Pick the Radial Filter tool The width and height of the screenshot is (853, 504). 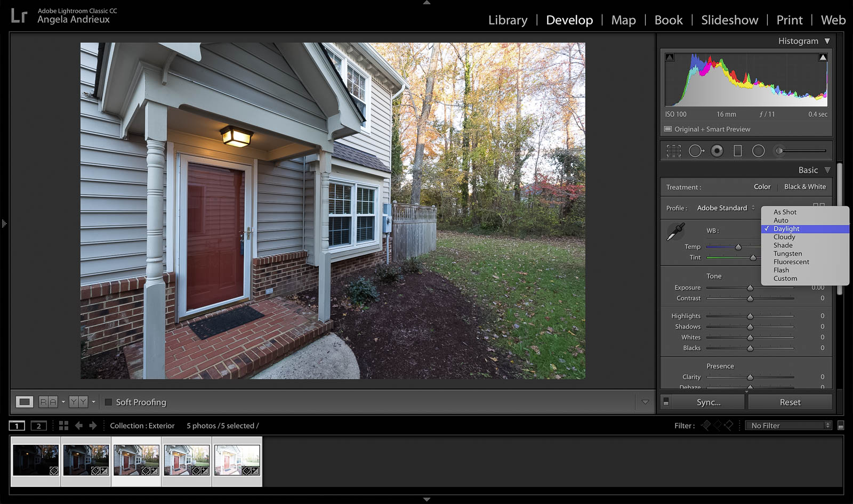[758, 151]
